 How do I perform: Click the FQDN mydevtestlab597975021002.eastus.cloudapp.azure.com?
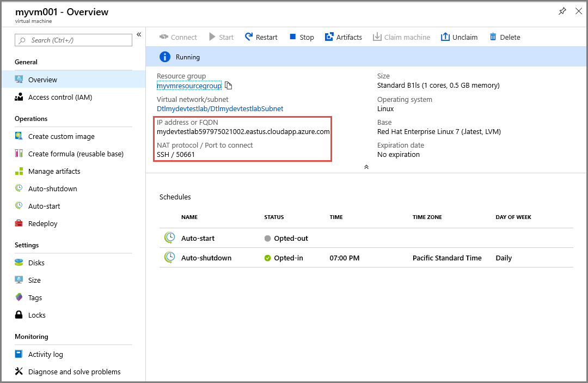click(x=243, y=132)
